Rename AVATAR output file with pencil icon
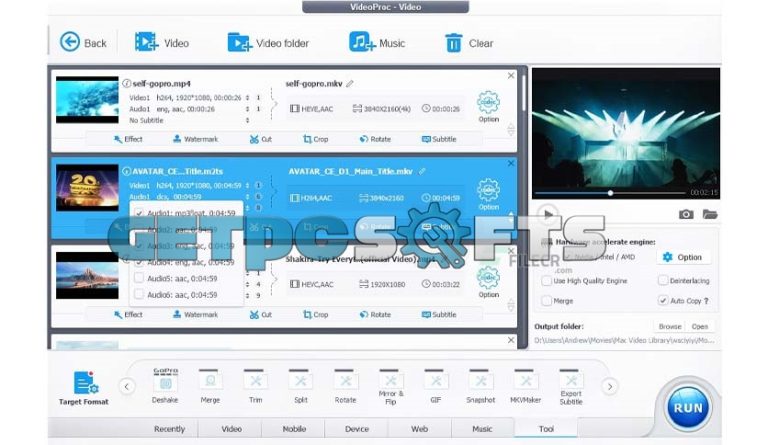 (422, 171)
